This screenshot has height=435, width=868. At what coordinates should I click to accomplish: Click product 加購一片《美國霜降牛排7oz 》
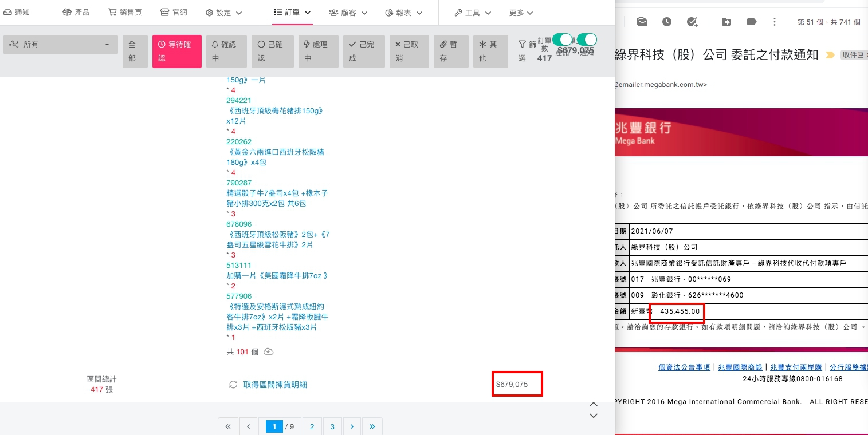(x=277, y=276)
